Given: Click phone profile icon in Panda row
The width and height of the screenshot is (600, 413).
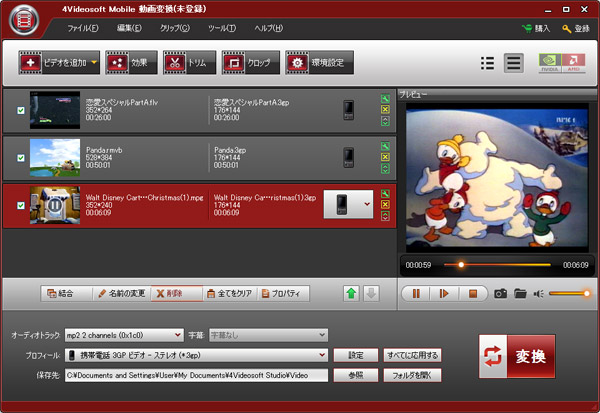Looking at the screenshot, I should (x=348, y=158).
